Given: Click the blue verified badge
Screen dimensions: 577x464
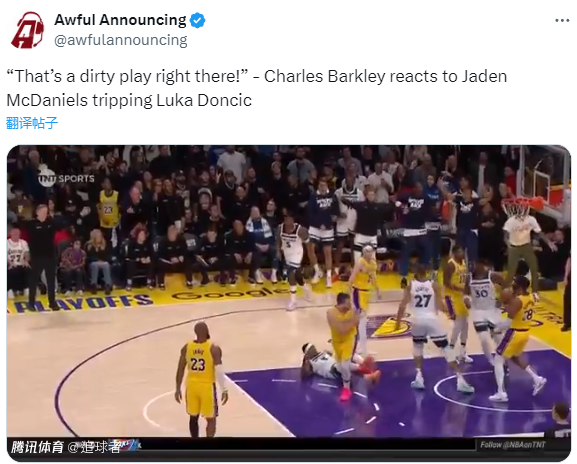Looking at the screenshot, I should click(x=197, y=20).
